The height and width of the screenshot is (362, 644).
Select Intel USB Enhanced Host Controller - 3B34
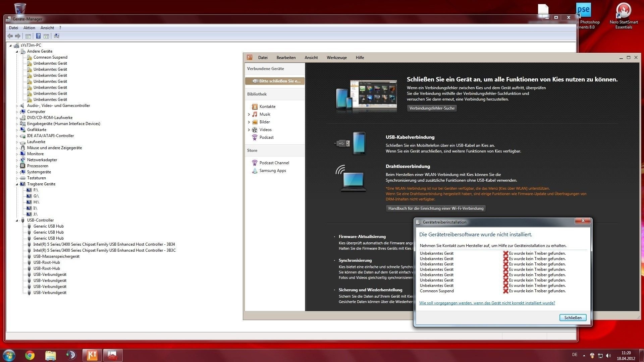point(104,244)
